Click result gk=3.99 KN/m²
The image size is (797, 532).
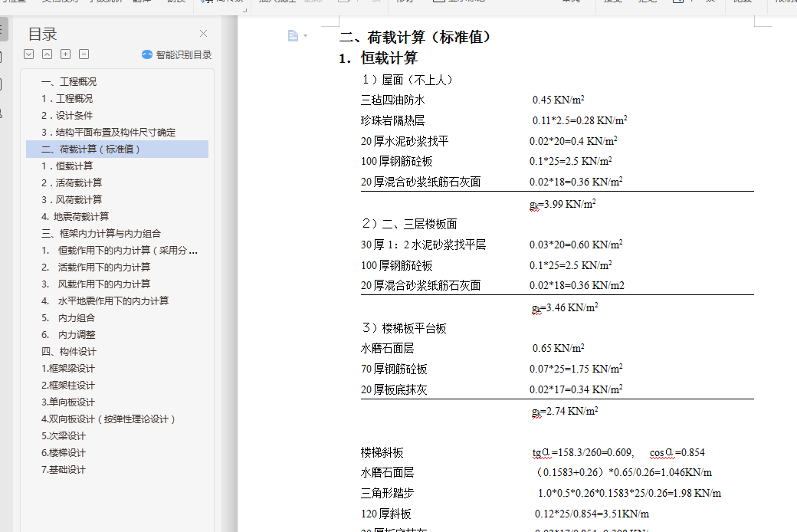(562, 204)
